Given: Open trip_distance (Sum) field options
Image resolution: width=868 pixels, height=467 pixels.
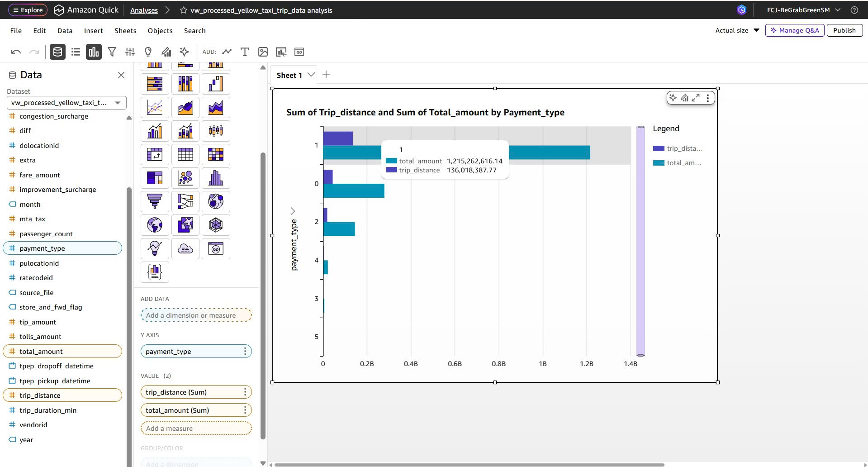Looking at the screenshot, I should (x=245, y=392).
